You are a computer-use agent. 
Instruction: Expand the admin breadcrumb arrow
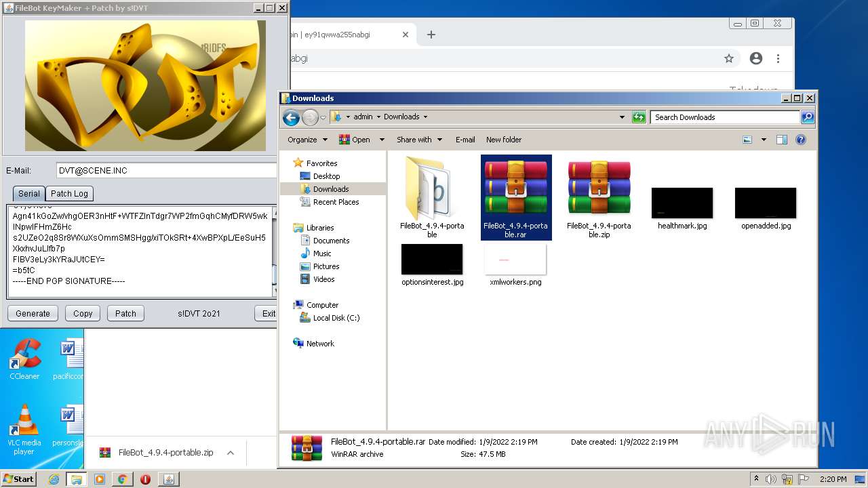pyautogui.click(x=378, y=117)
